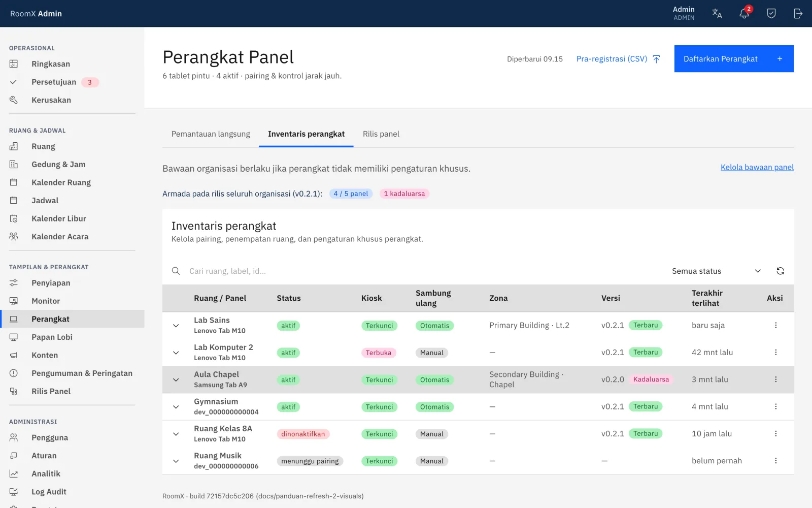The height and width of the screenshot is (508, 812).
Task: Click Daftarkan Perangkat button
Action: pos(734,59)
